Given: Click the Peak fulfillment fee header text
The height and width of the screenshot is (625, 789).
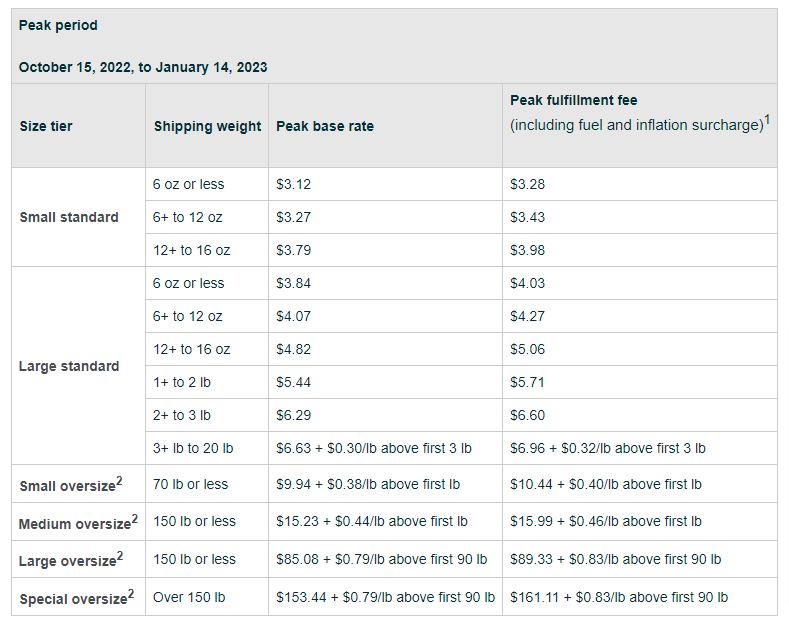Looking at the screenshot, I should click(x=573, y=101).
